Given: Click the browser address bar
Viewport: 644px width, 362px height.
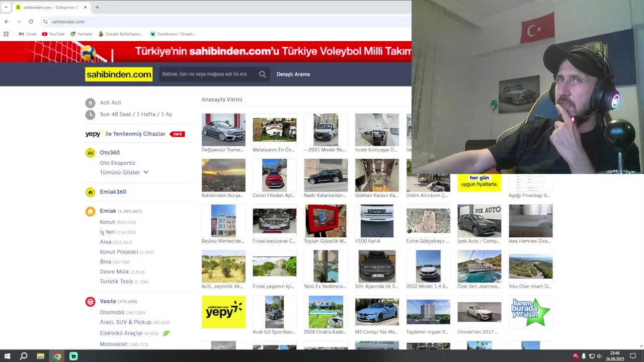Looking at the screenshot, I should 226,22.
